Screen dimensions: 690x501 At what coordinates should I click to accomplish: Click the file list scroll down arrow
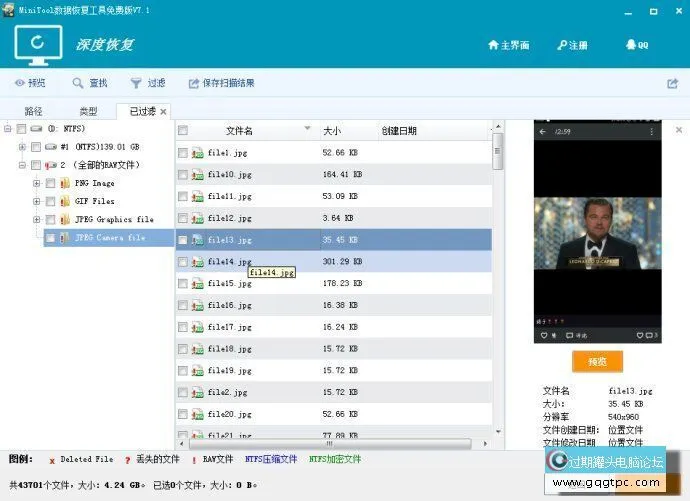[498, 432]
